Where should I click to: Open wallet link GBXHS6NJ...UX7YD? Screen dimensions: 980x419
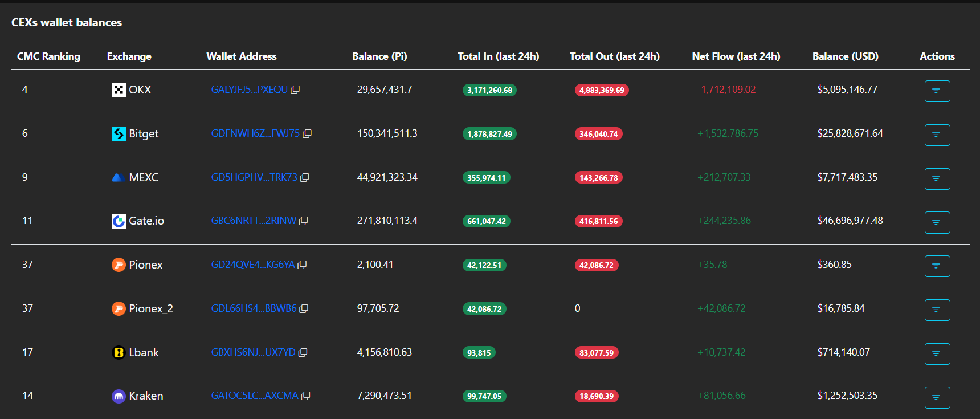point(253,352)
